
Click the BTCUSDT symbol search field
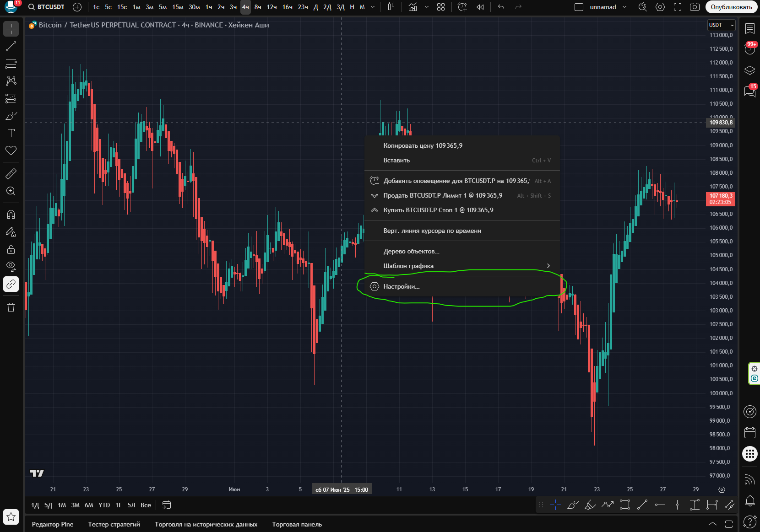click(x=47, y=7)
